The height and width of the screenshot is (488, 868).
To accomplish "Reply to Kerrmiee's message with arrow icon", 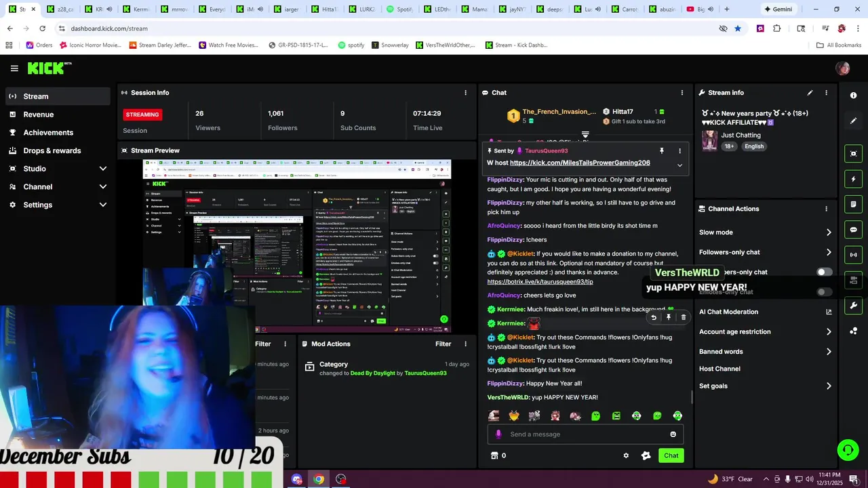I will point(654,317).
